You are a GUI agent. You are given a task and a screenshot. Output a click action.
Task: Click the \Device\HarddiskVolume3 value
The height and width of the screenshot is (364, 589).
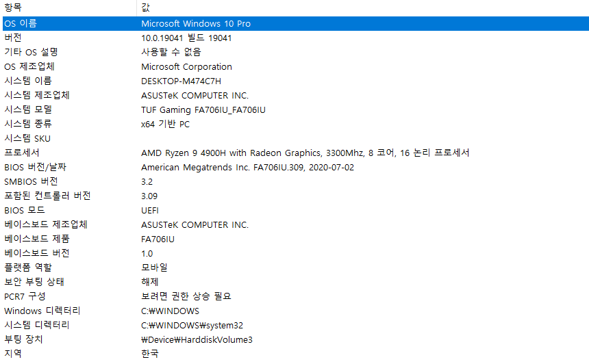(x=197, y=339)
